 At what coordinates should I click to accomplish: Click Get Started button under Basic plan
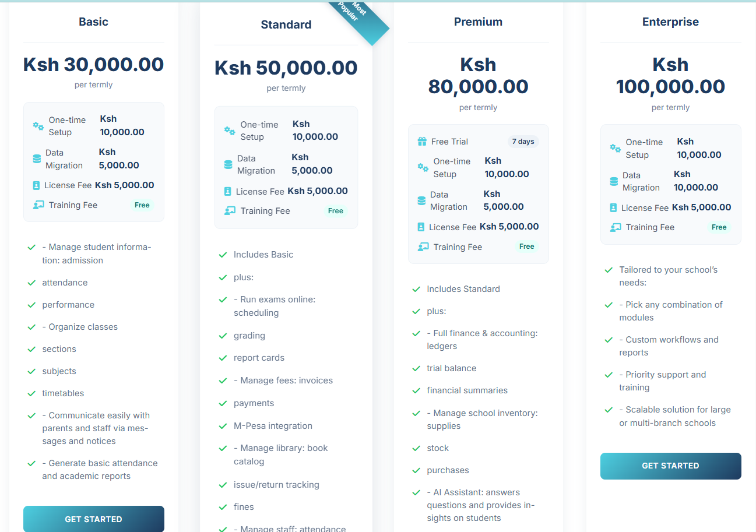94,519
